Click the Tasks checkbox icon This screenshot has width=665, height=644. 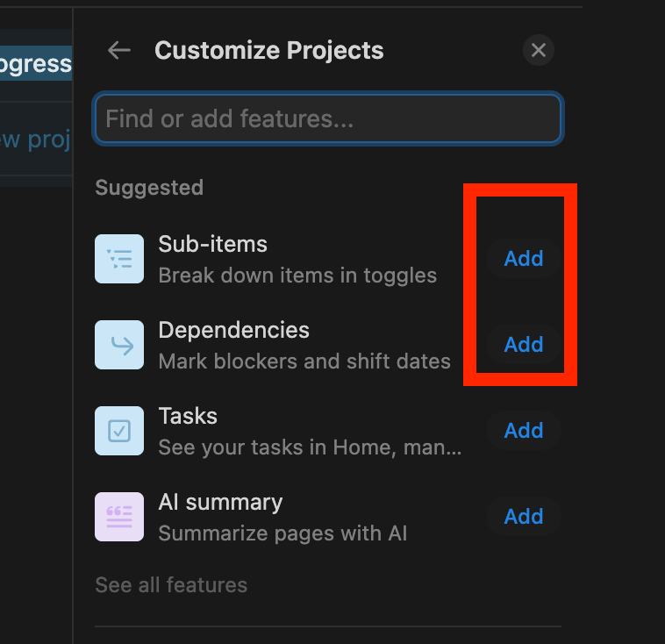[x=119, y=431]
